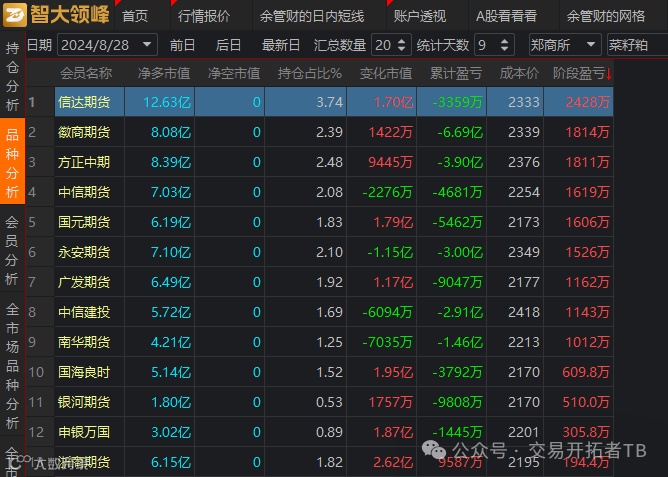Expand the 郑商所 exchange dropdown
This screenshot has width=668, height=477.
pyautogui.click(x=564, y=45)
